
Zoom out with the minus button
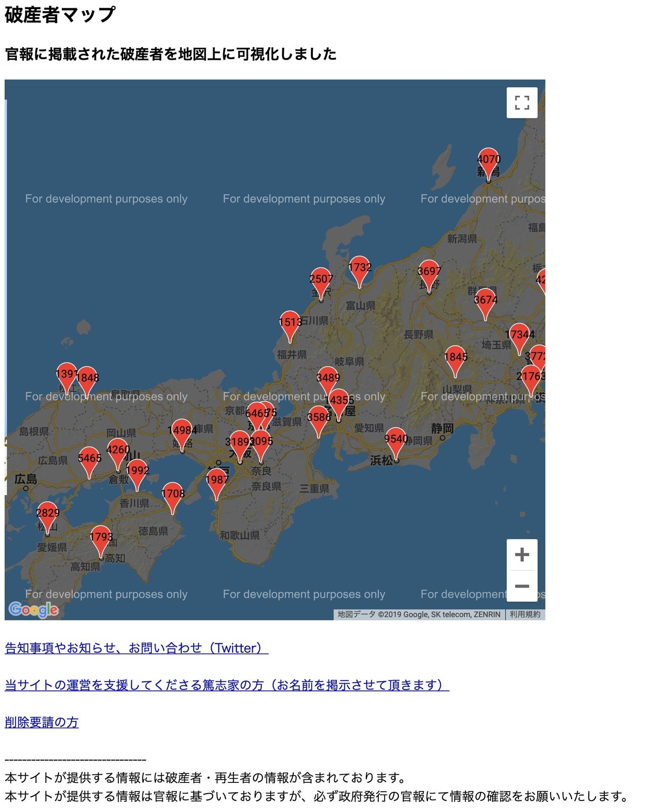(522, 586)
